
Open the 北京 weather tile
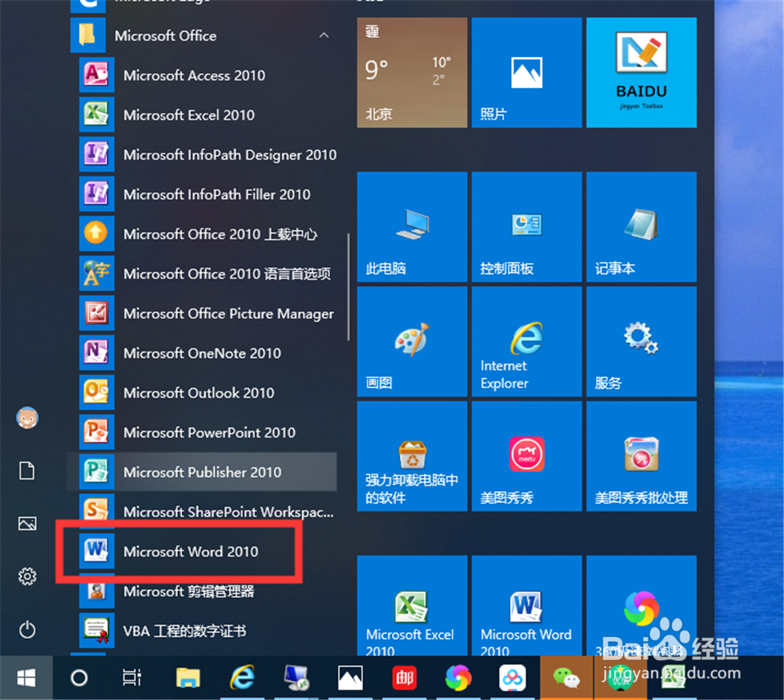click(412, 73)
